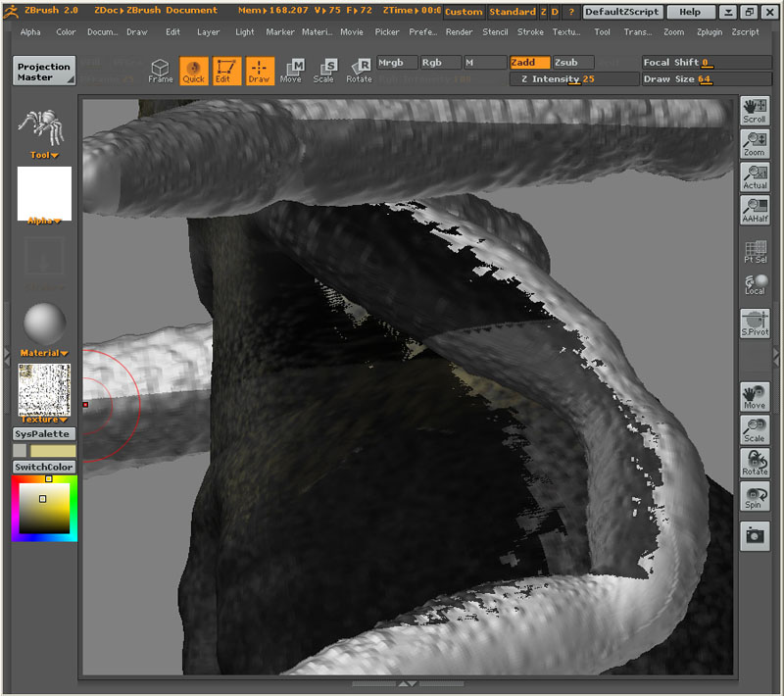784x696 pixels.
Task: Click the gray material sphere preview
Action: point(44,323)
